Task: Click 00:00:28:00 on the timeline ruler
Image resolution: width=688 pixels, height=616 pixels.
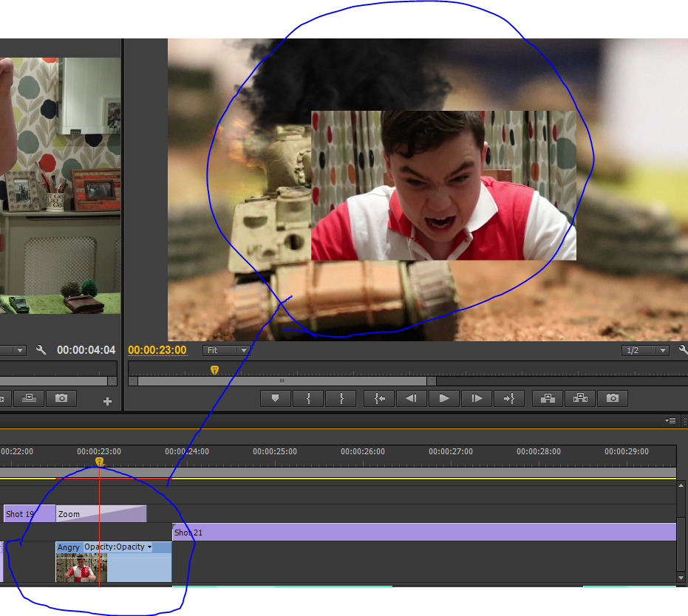Action: [539, 451]
